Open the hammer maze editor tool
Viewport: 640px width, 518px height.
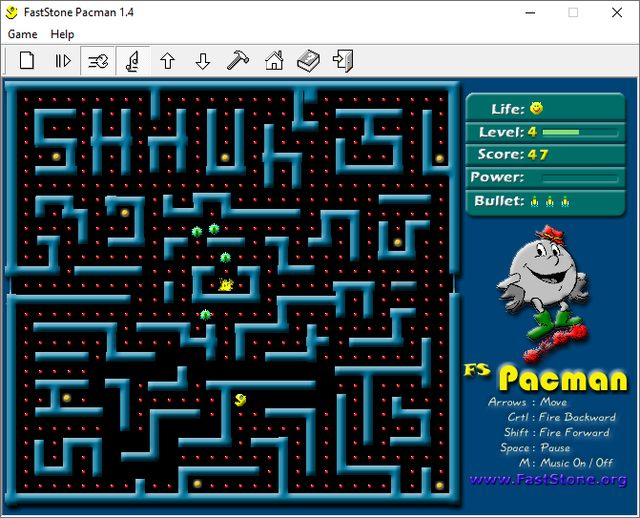238,61
